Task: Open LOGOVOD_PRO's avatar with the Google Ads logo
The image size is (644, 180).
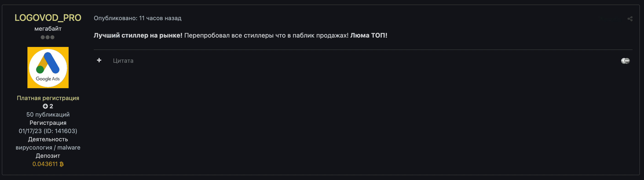Action: coord(48,67)
